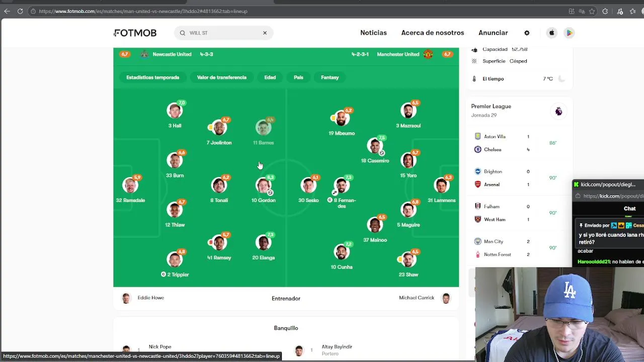The image size is (644, 362).
Task: Open player 18 Casemiro
Action: [x=375, y=150]
